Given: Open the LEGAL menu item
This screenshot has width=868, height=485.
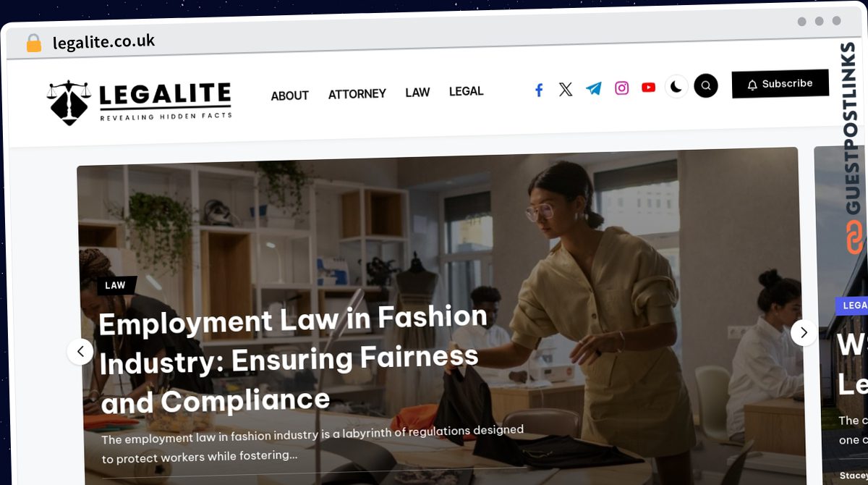Looking at the screenshot, I should click(x=466, y=91).
